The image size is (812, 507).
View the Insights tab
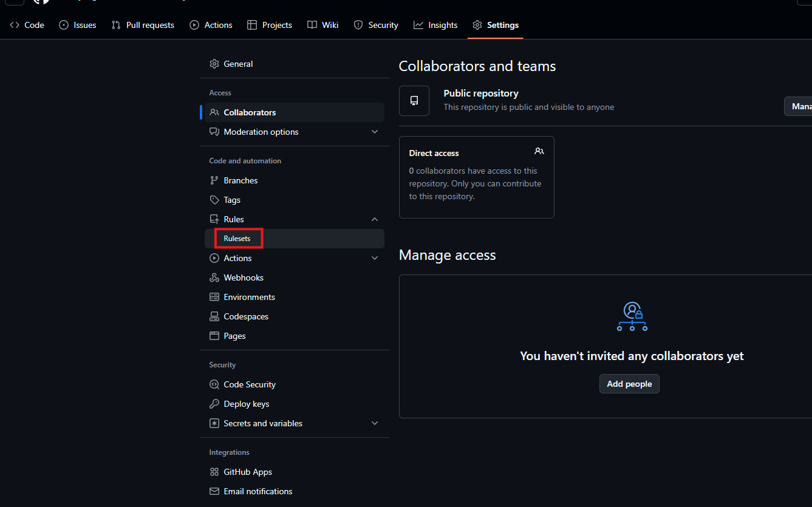pos(435,25)
